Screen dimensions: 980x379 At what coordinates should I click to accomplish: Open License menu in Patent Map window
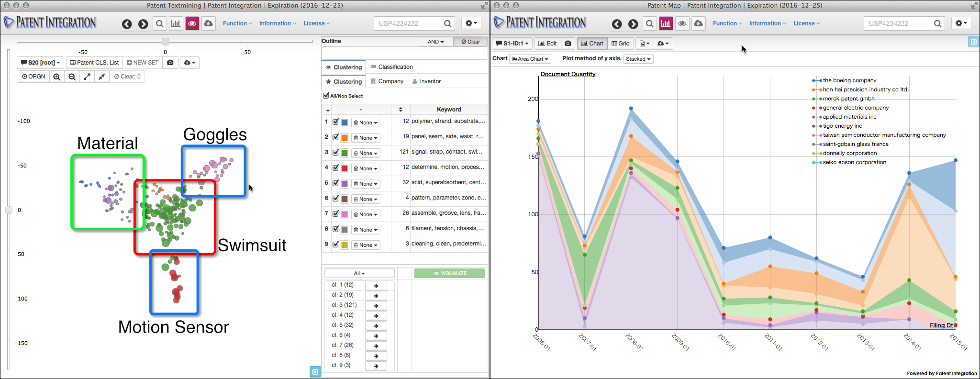pos(806,23)
